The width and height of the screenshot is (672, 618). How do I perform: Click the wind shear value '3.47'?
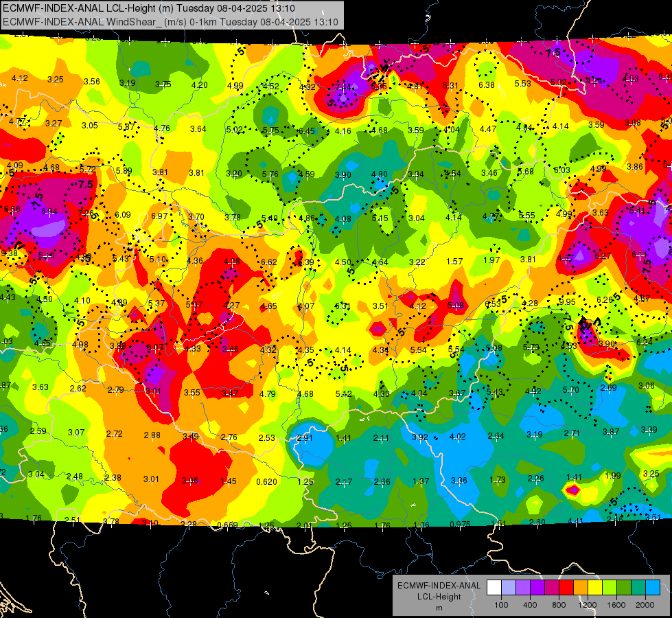(230, 393)
